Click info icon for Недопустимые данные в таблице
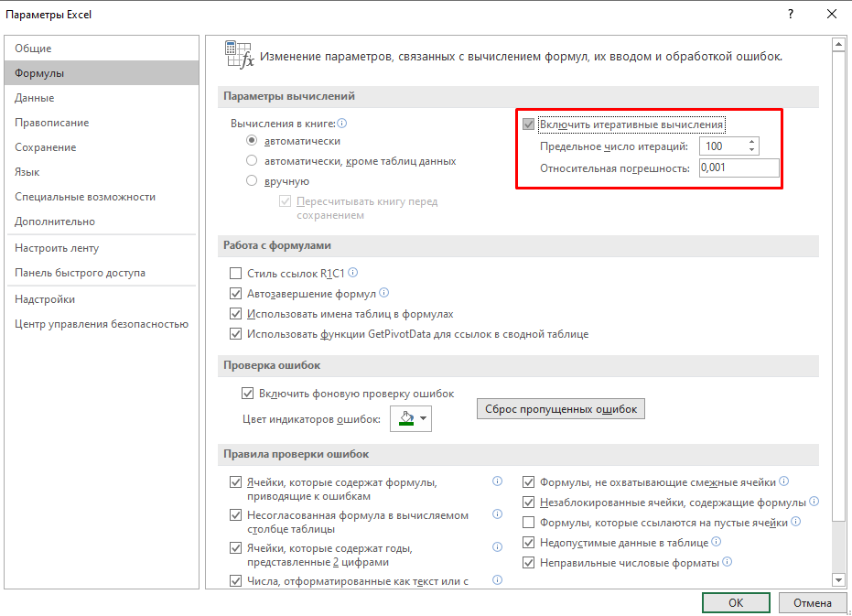Image resolution: width=852 pixels, height=616 pixels. tap(717, 542)
